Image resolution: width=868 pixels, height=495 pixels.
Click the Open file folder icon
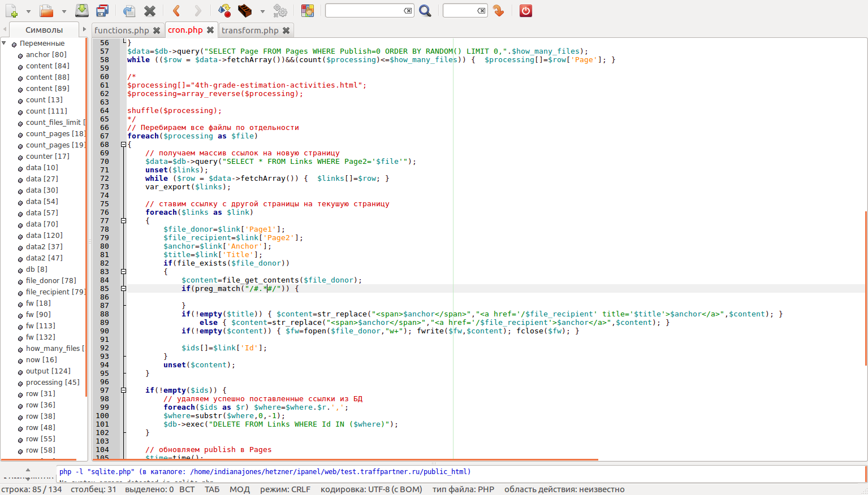click(46, 11)
